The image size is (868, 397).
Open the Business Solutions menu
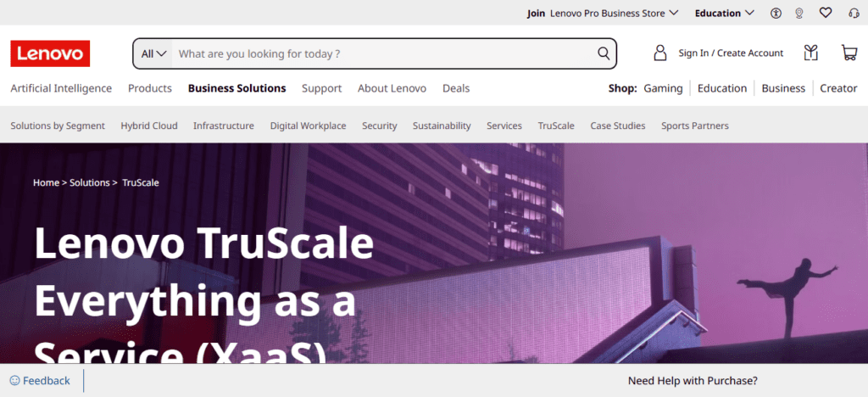coord(237,88)
